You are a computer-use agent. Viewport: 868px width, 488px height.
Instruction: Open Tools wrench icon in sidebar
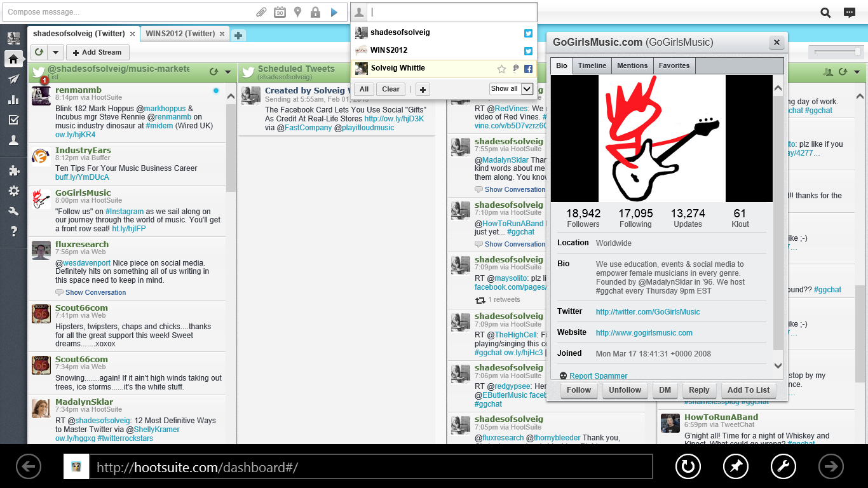coord(13,212)
